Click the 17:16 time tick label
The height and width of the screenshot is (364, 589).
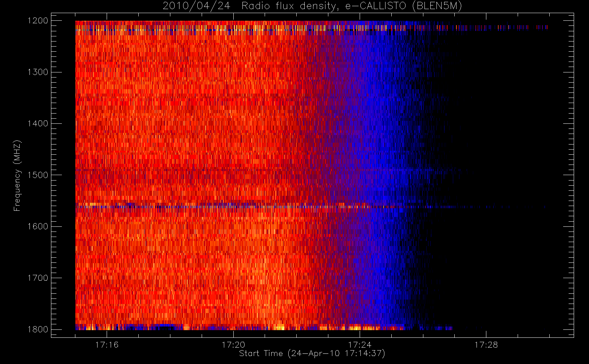click(107, 345)
